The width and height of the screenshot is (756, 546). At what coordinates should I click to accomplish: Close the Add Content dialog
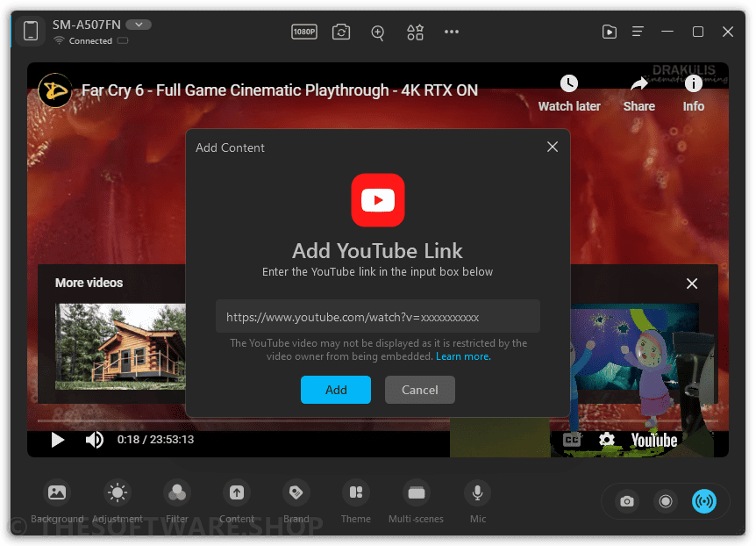(553, 147)
